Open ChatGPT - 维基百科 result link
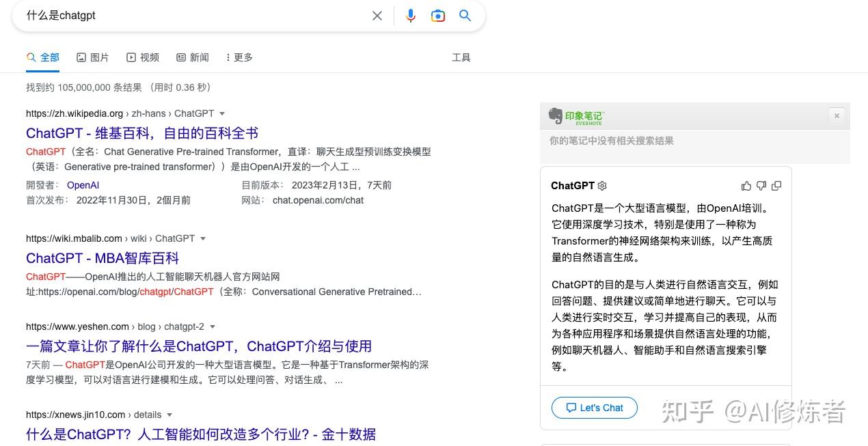The image size is (868, 446). point(142,133)
